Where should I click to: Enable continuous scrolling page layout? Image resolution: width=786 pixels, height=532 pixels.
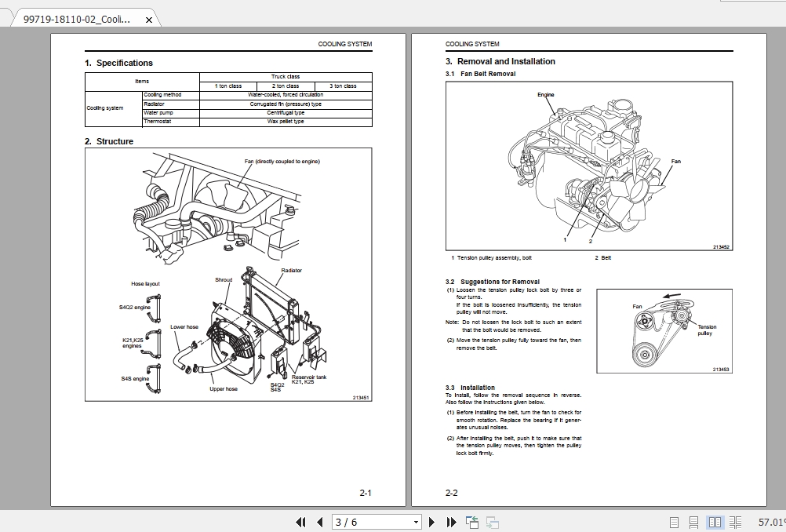click(x=693, y=522)
